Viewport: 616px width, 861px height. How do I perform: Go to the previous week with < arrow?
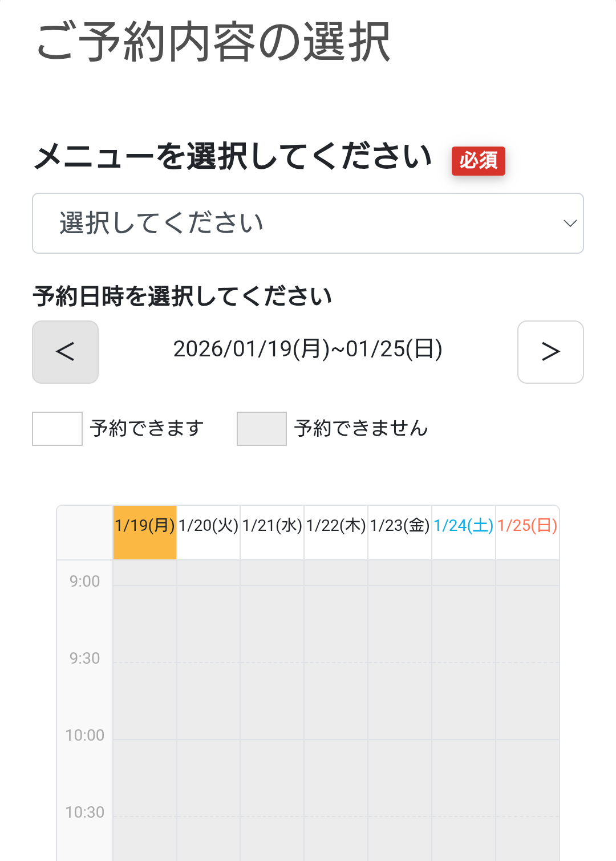(x=65, y=352)
